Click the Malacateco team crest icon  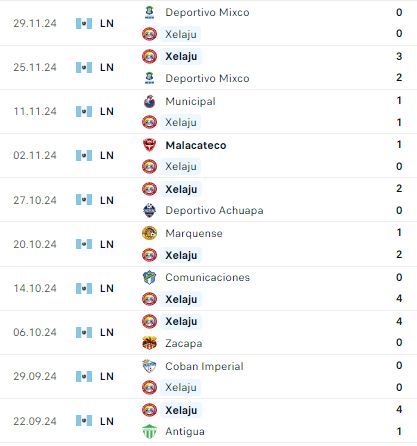pyautogui.click(x=149, y=145)
